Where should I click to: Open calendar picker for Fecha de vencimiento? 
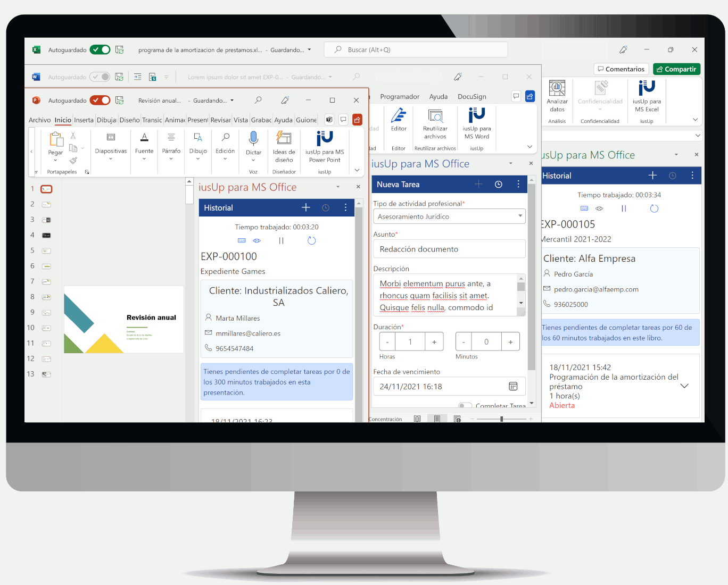click(513, 386)
